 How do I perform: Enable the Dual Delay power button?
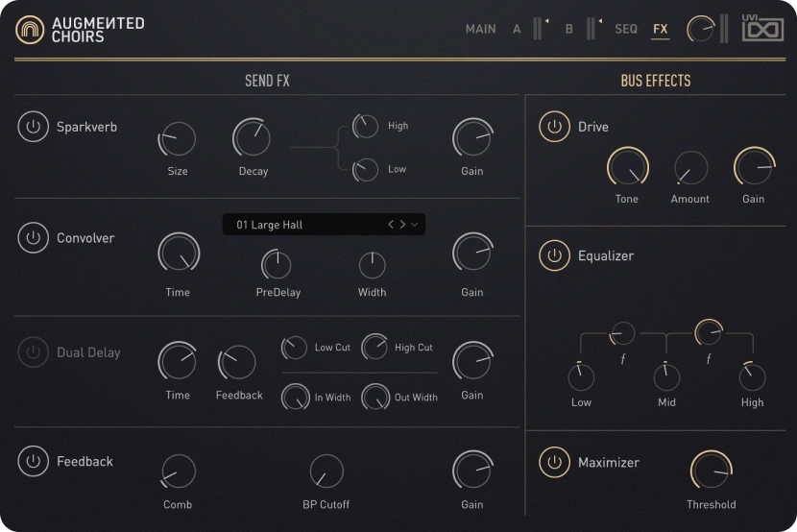point(34,352)
